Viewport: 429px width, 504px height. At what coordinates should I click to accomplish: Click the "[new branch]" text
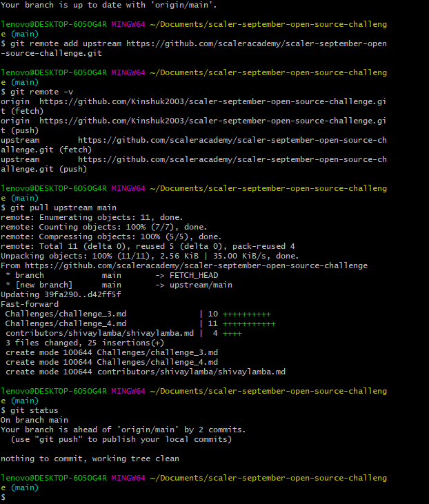click(x=44, y=285)
